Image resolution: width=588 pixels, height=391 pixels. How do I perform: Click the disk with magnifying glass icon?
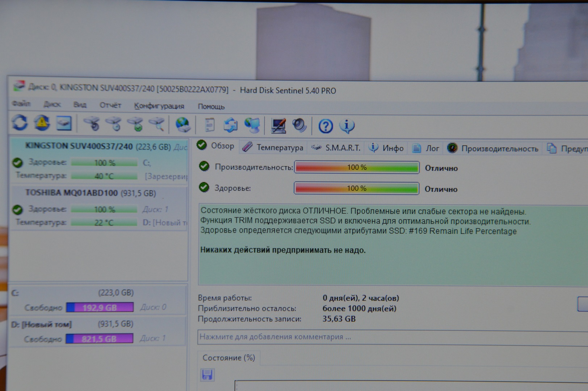(157, 124)
